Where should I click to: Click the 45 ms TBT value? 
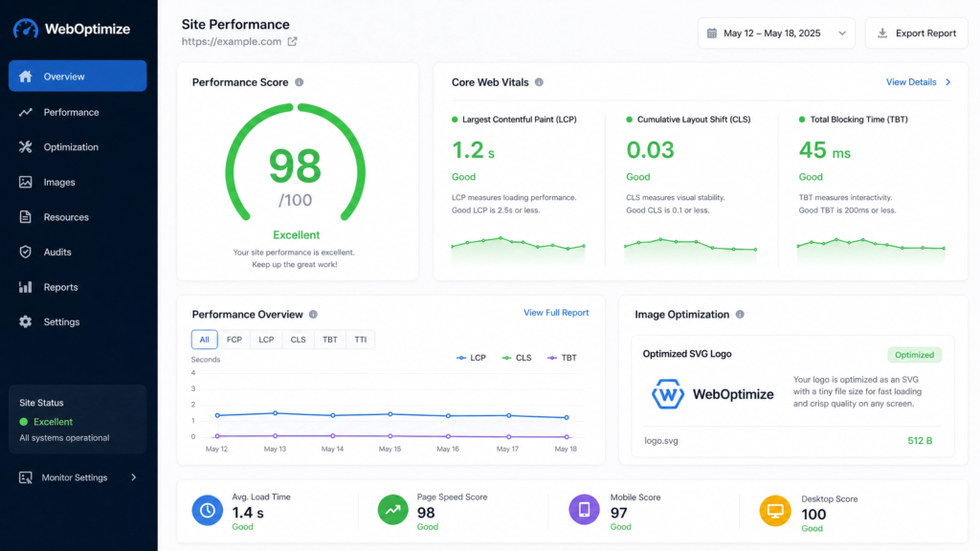pos(824,150)
